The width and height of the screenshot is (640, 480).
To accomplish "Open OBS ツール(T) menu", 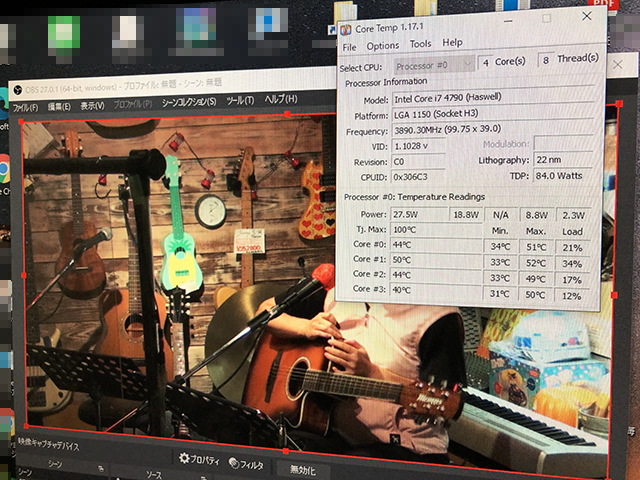I will pyautogui.click(x=240, y=100).
